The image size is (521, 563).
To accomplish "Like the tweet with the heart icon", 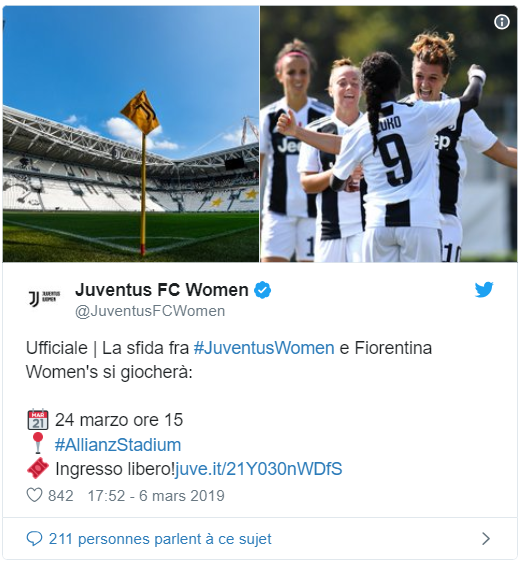I will tap(34, 495).
